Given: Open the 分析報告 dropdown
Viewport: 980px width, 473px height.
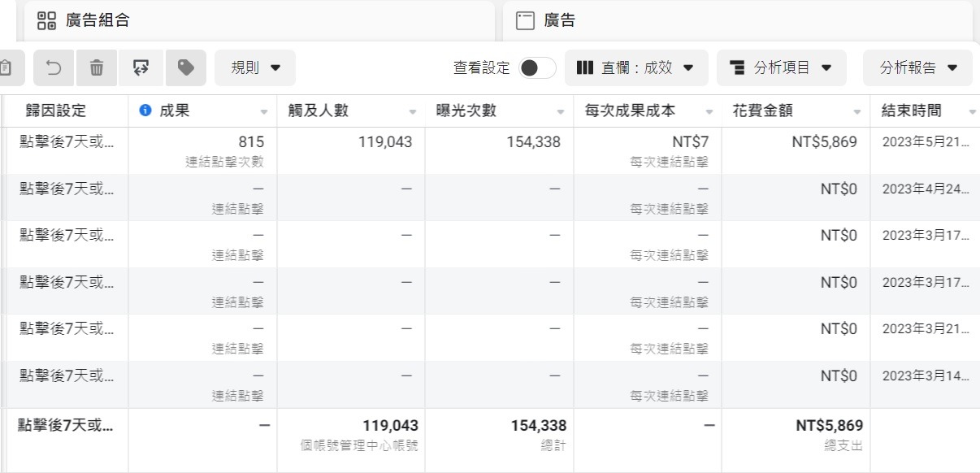Looking at the screenshot, I should [x=917, y=67].
